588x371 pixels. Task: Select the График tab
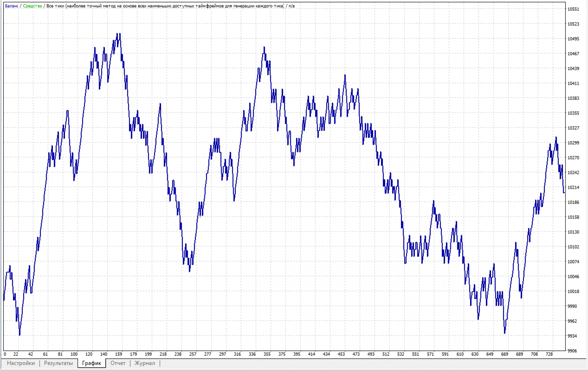[x=91, y=363]
